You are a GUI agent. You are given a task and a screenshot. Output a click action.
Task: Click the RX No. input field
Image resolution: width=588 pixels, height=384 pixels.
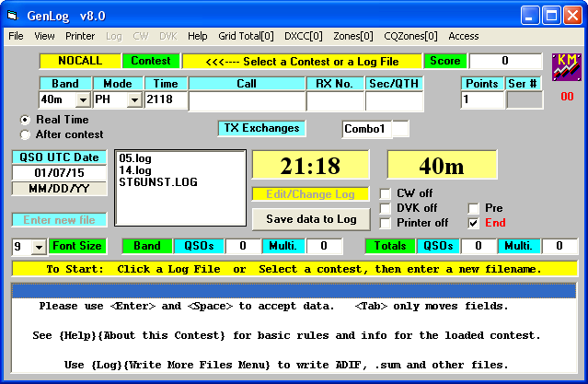(335, 100)
